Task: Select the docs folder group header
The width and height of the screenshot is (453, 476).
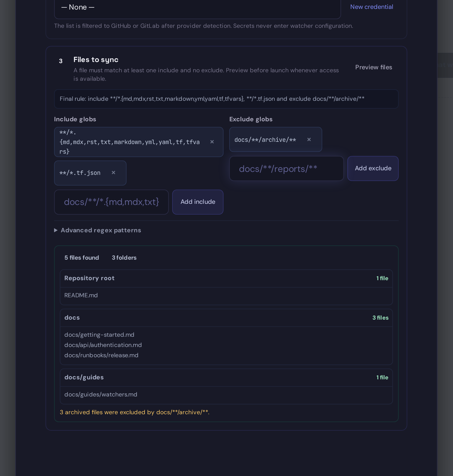Action: [226, 318]
